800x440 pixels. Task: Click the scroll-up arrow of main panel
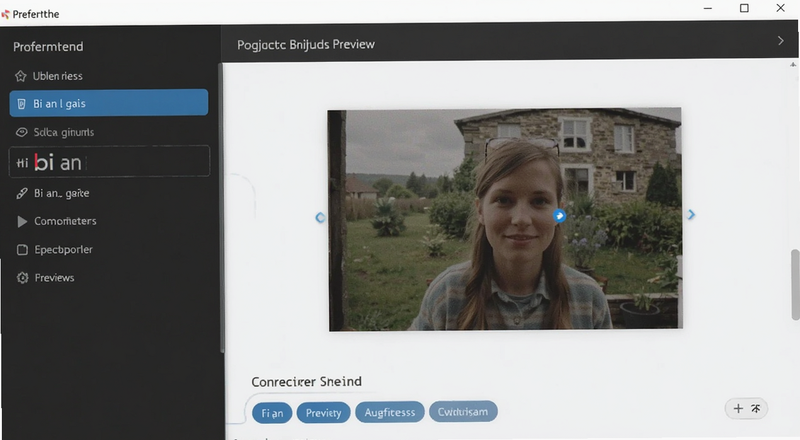click(793, 65)
